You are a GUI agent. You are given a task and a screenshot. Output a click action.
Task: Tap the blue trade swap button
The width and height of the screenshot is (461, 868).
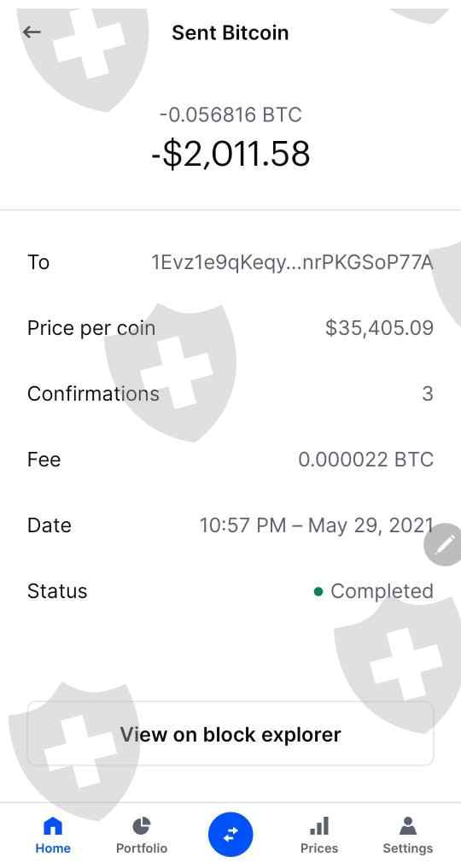pyautogui.click(x=230, y=834)
